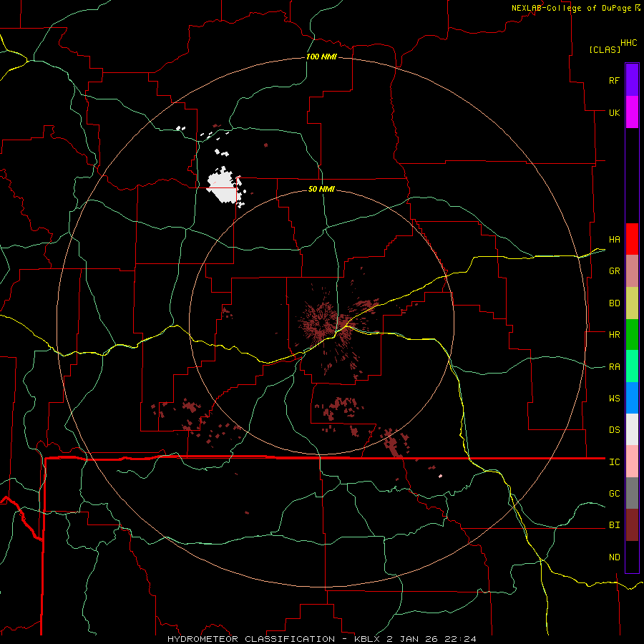Click the large white dry snow echo
Image resolution: width=644 pixels, height=644 pixels.
(x=224, y=187)
